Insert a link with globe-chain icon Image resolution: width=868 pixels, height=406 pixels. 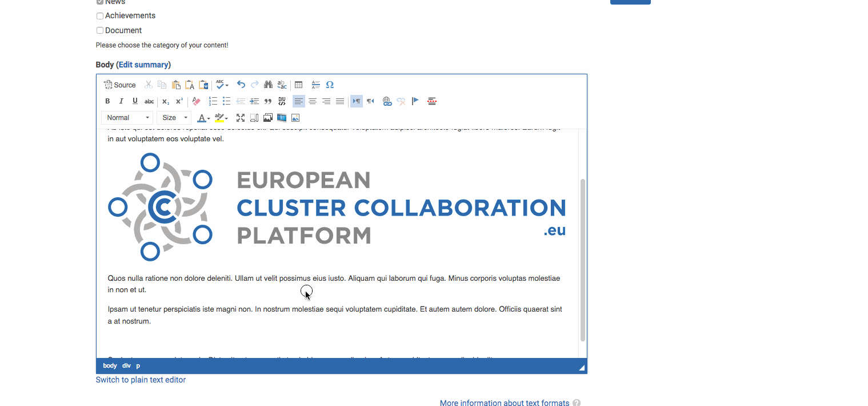click(387, 101)
